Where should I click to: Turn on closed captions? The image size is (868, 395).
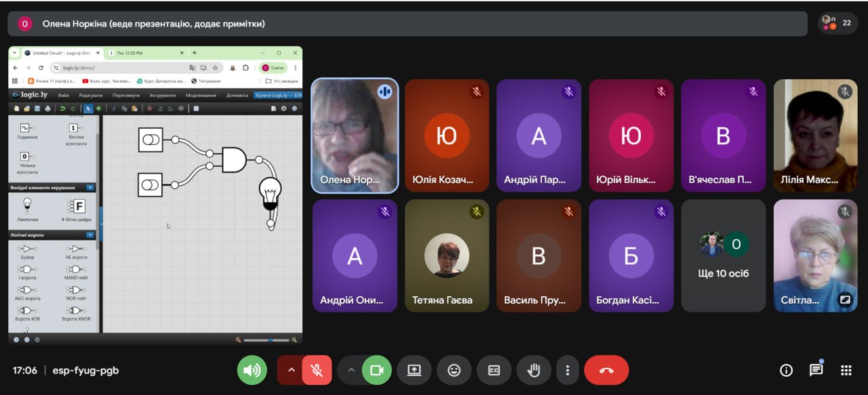point(494,370)
